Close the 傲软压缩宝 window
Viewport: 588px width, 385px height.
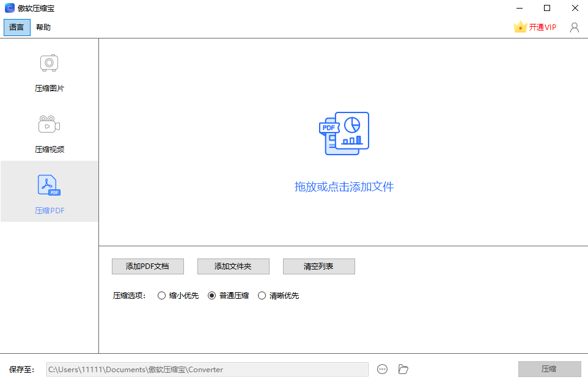click(x=575, y=8)
